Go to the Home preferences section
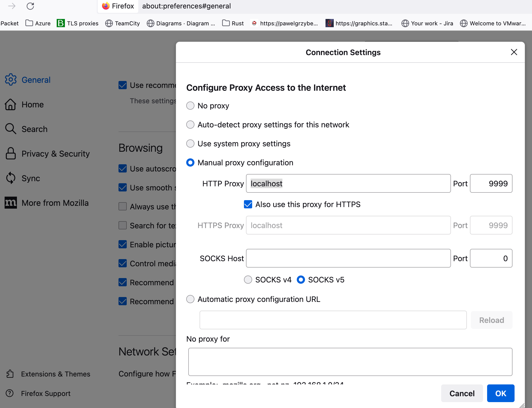 [x=32, y=104]
